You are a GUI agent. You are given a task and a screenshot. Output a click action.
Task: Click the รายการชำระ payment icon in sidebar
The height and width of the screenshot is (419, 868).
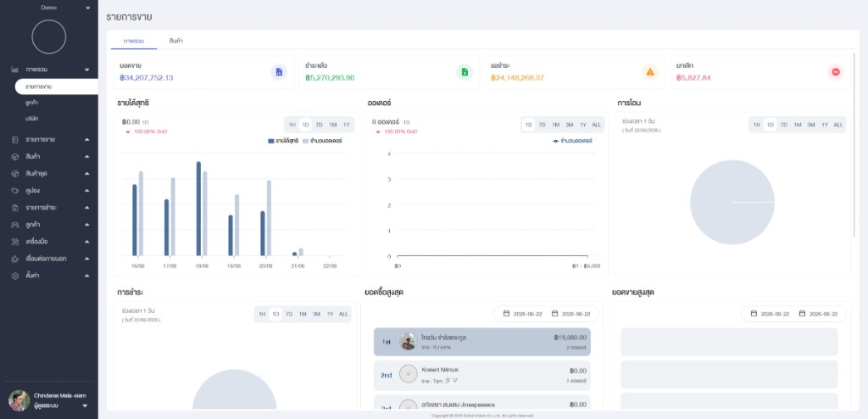tap(15, 208)
